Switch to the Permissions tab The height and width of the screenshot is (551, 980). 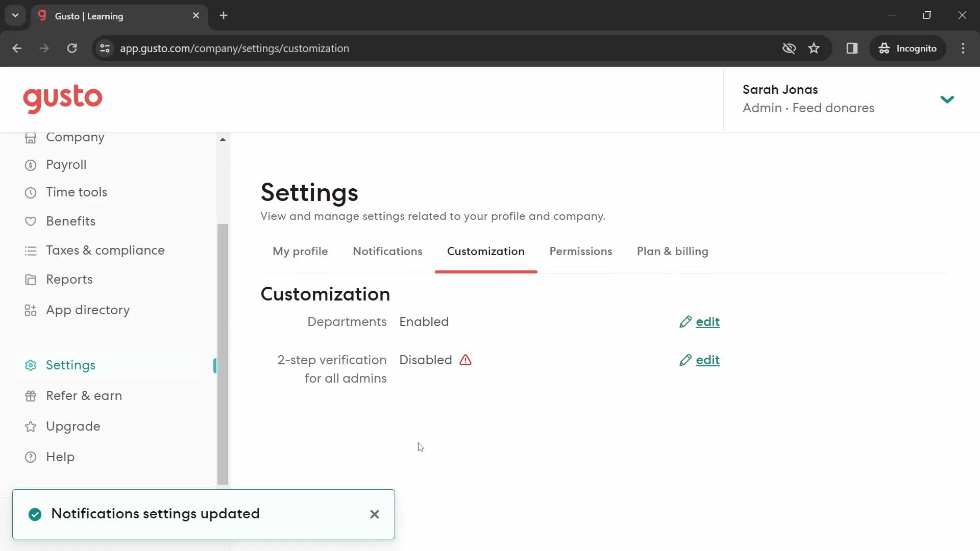point(581,251)
